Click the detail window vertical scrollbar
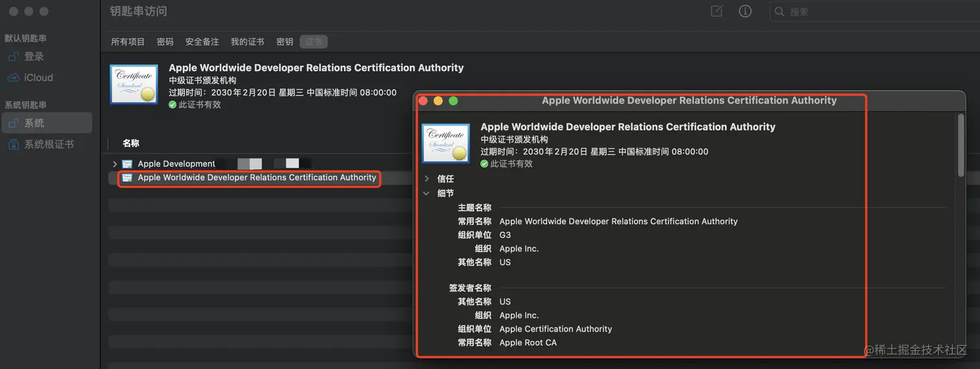The height and width of the screenshot is (369, 980). pos(961,144)
